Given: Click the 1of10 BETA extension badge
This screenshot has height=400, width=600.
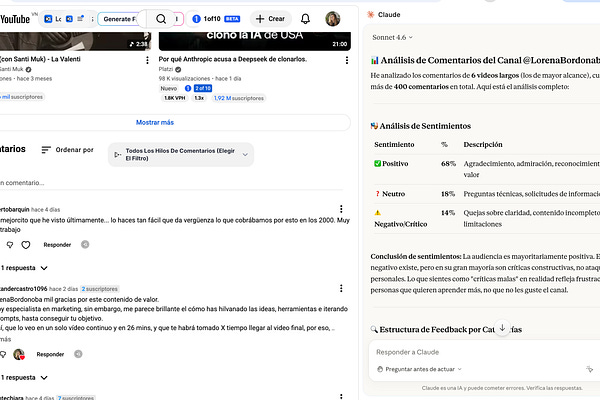Looking at the screenshot, I should (x=216, y=19).
